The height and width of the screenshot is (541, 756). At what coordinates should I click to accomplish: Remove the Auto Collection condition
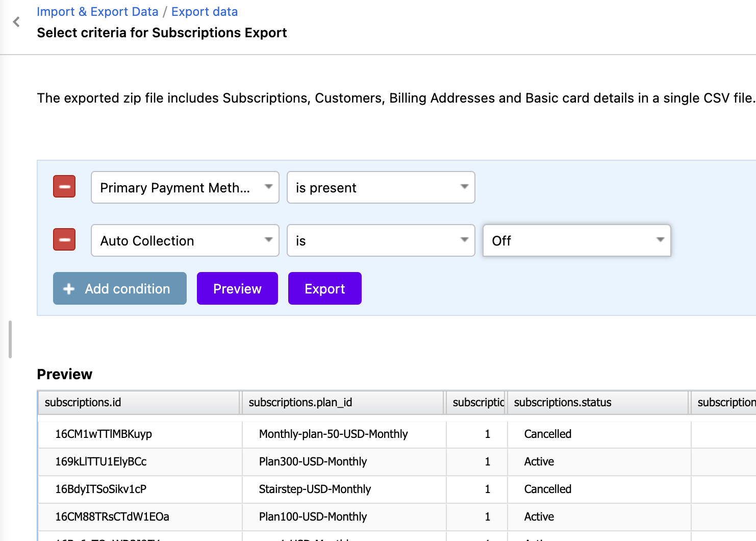pos(64,239)
